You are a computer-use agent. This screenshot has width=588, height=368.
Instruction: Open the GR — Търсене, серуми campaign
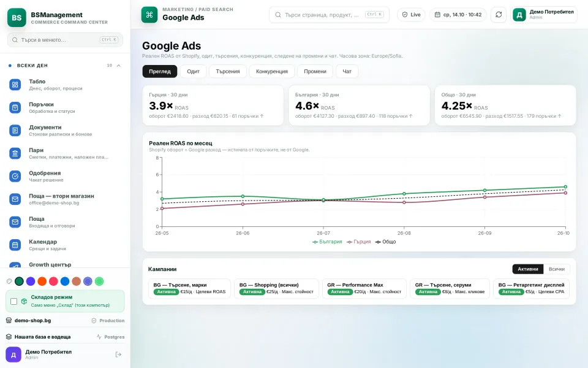pos(450,288)
